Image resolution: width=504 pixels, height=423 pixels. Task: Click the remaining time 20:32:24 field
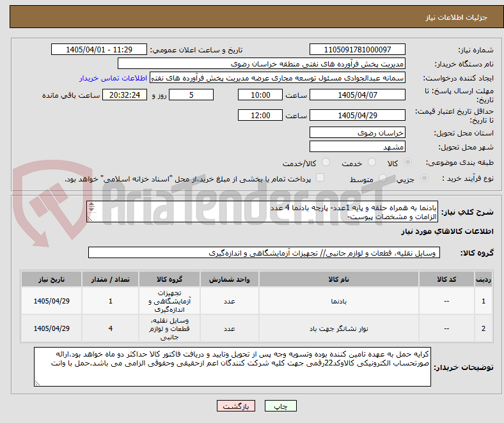(125, 95)
